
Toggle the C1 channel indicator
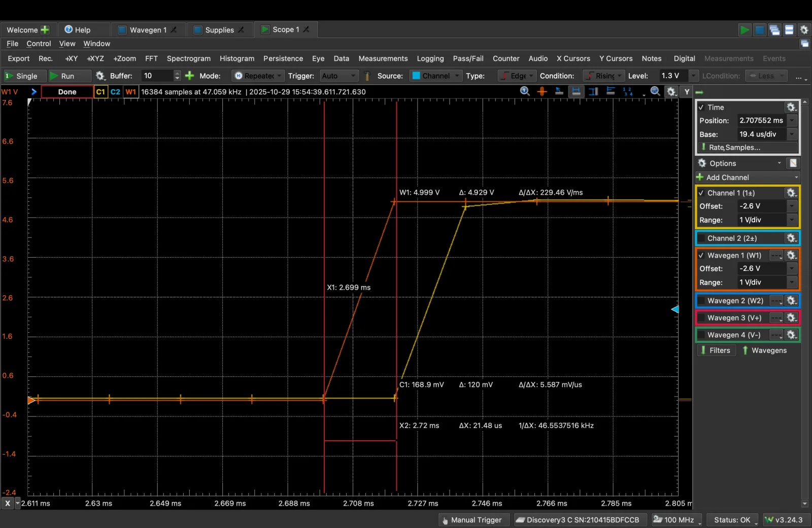click(x=100, y=92)
